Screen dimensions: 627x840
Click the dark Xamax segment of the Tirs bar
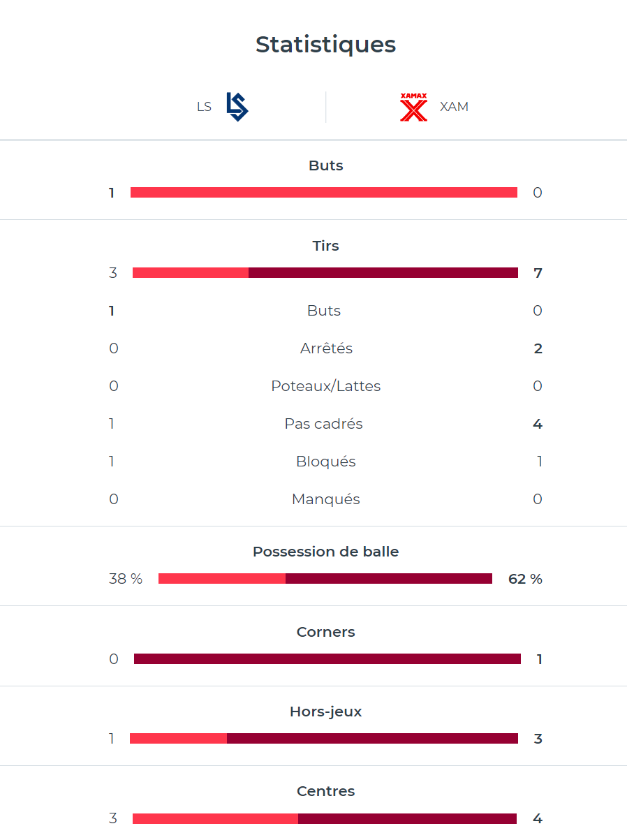pos(383,273)
